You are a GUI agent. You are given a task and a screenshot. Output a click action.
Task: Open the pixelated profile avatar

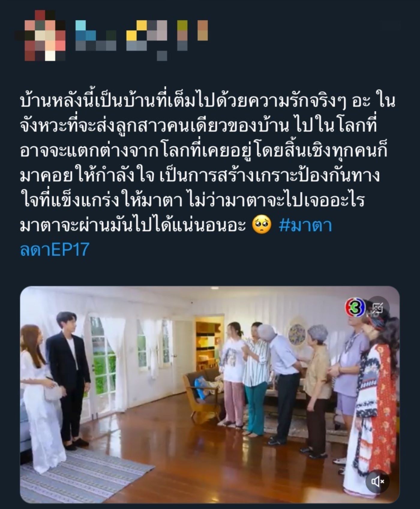[x=41, y=35]
